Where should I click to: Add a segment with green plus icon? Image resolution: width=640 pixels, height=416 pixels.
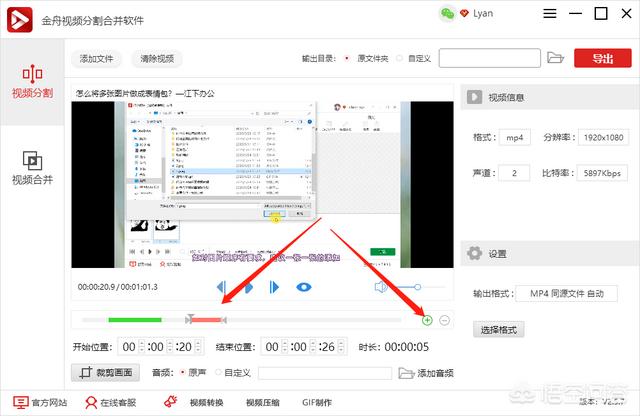(427, 320)
